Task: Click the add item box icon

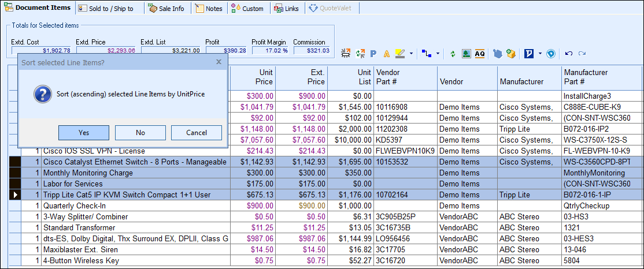Action: click(x=511, y=54)
